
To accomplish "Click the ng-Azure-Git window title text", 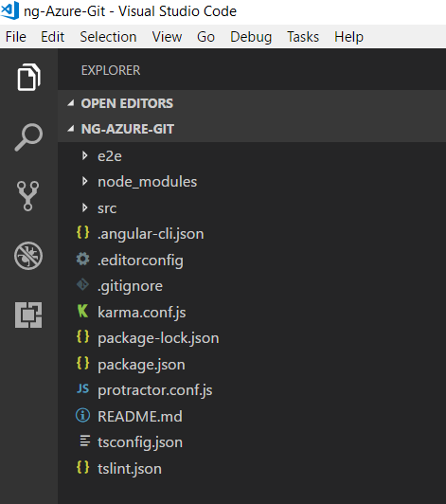I will tap(130, 11).
